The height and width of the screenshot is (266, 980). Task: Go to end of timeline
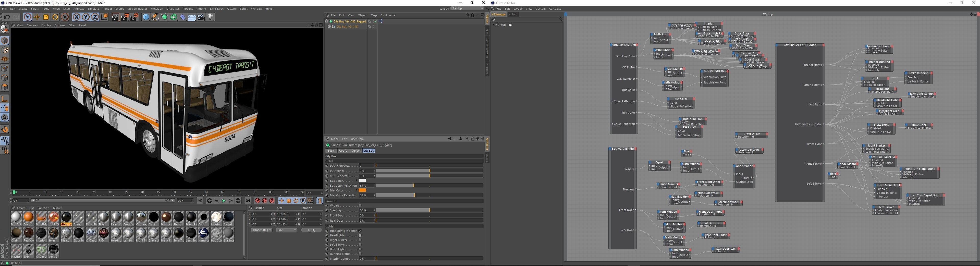coord(248,201)
